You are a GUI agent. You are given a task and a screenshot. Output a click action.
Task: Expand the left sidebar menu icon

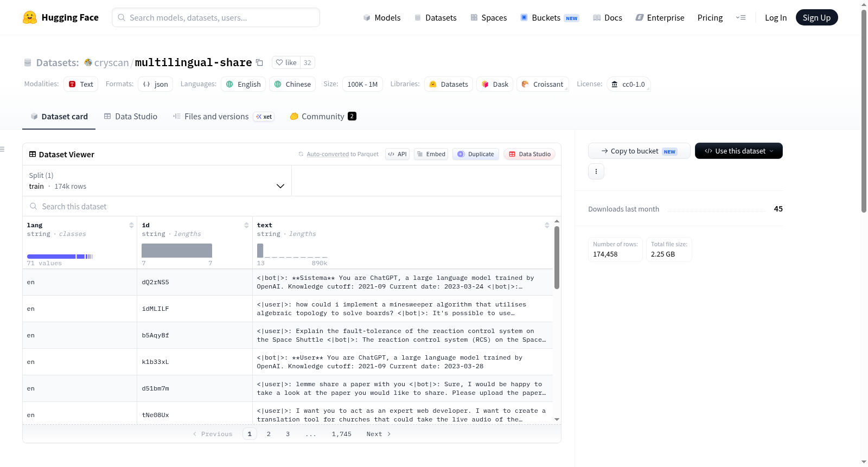coord(2,149)
